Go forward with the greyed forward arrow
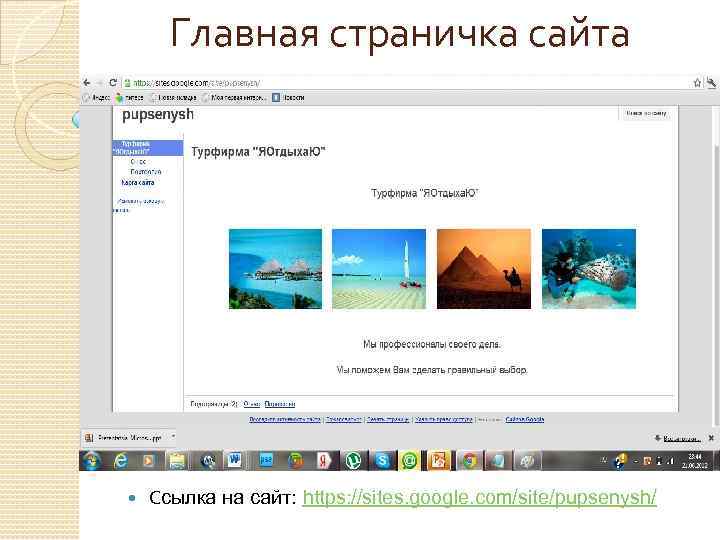The height and width of the screenshot is (540, 720). coord(99,83)
